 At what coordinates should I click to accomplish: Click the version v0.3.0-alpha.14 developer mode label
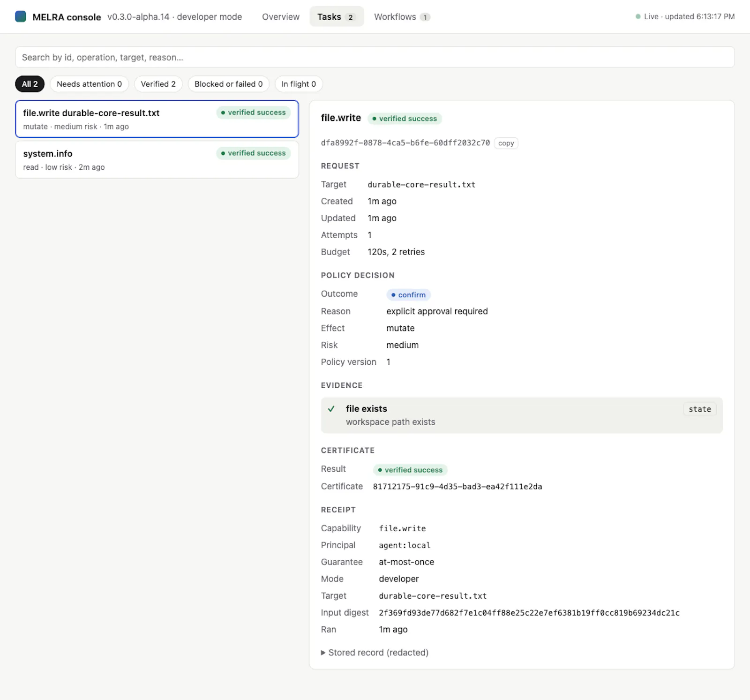(174, 17)
